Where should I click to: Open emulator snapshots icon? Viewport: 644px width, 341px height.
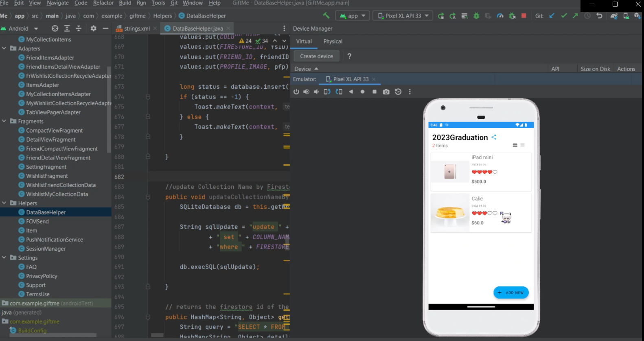tap(398, 92)
